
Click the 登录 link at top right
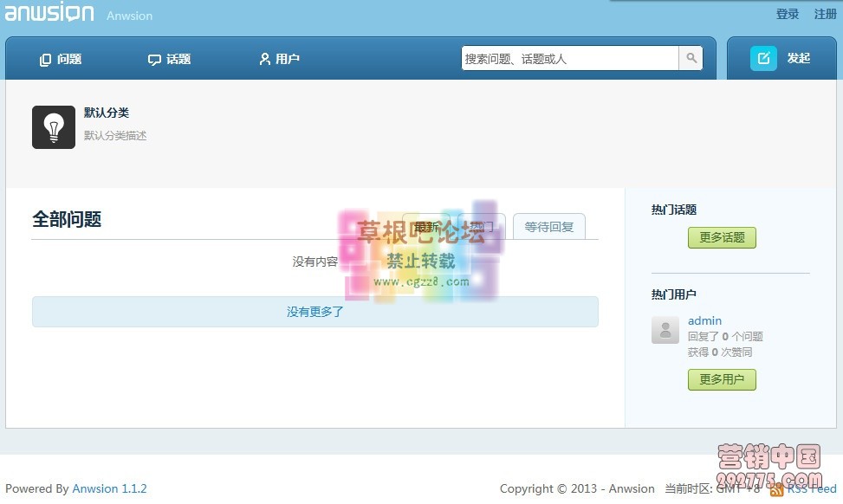pos(788,14)
